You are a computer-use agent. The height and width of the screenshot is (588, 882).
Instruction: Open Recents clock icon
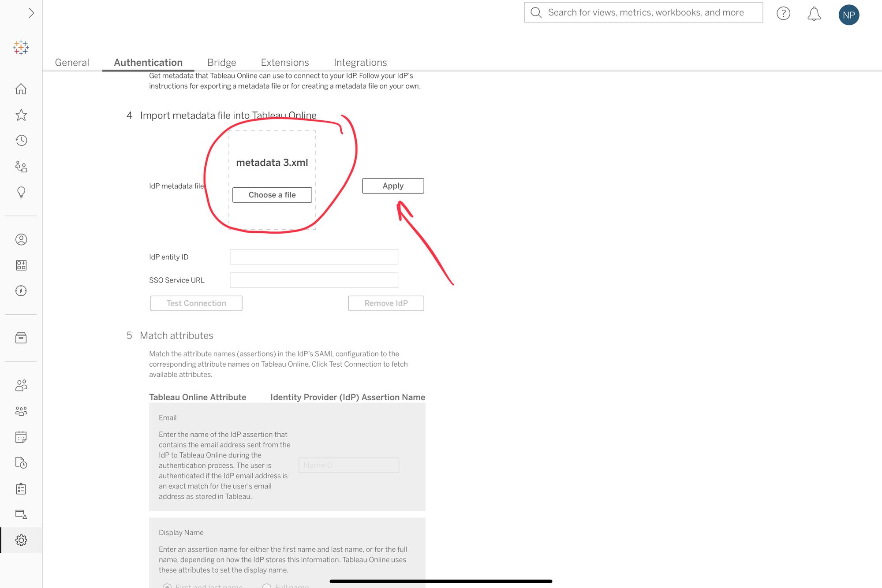pyautogui.click(x=21, y=141)
